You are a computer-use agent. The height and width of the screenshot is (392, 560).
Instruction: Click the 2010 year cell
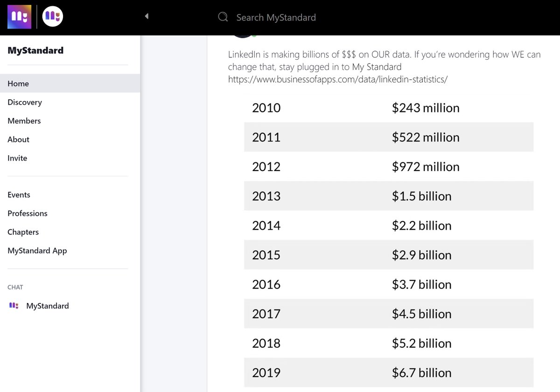(x=266, y=108)
